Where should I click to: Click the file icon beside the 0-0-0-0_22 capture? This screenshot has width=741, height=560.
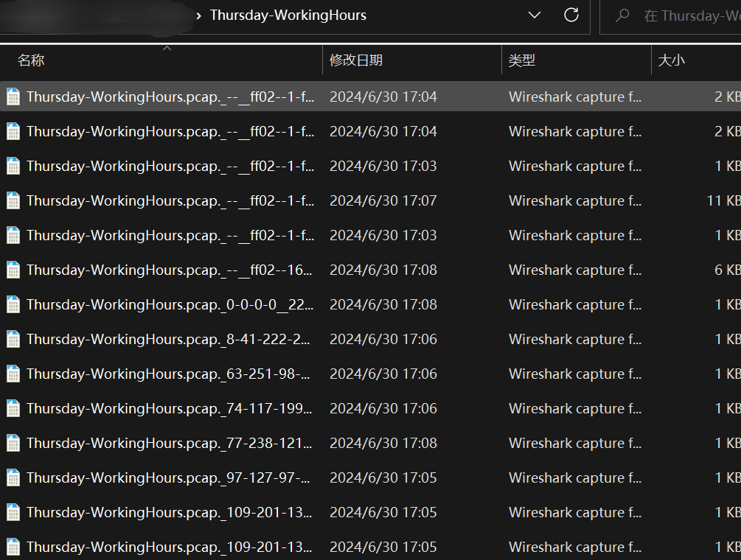tap(13, 304)
